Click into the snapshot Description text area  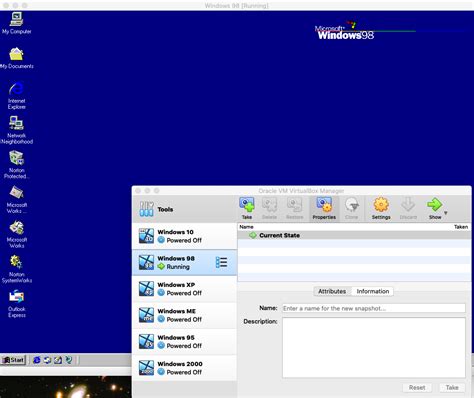374,348
